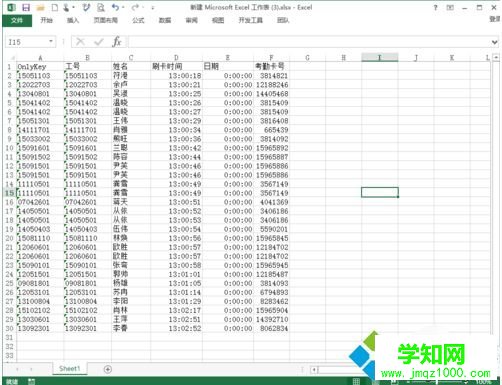
Task: Click cell with time 13:01:05
Action: (x=176, y=283)
